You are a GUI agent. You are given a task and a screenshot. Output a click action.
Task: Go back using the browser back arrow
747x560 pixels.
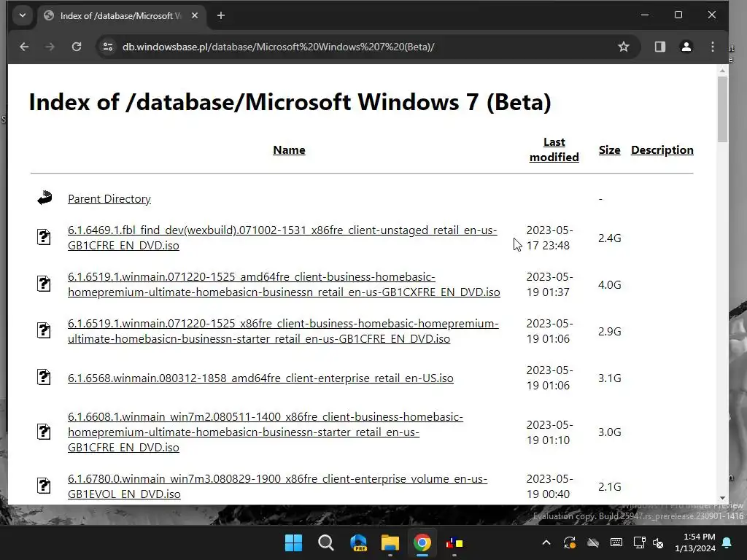(x=24, y=47)
